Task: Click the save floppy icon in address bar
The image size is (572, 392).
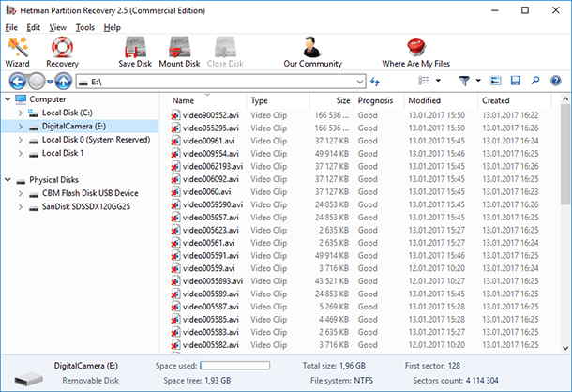Action: coord(516,81)
